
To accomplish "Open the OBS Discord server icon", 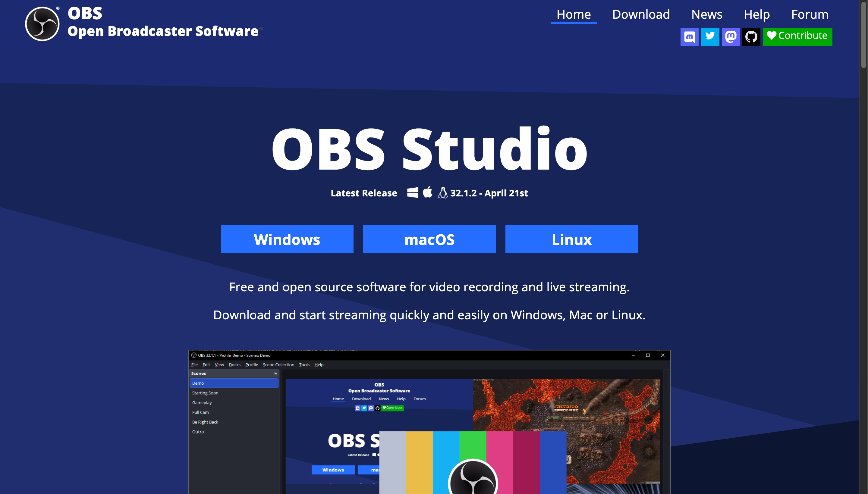I will click(x=690, y=36).
